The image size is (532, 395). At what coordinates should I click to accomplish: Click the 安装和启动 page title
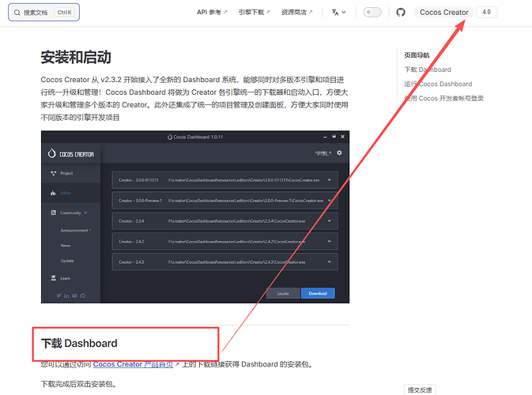(x=76, y=58)
